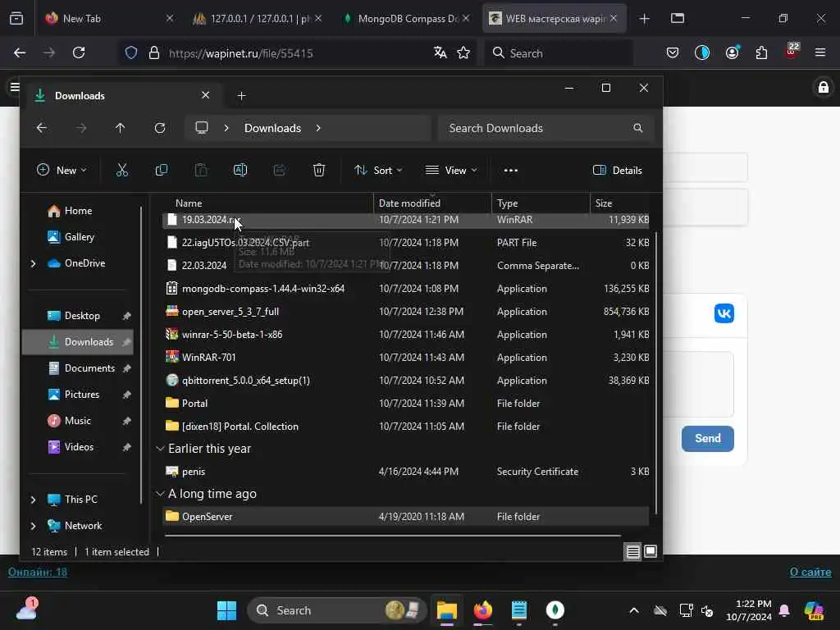The width and height of the screenshot is (840, 630).
Task: Go up one folder level
Action: coord(120,128)
